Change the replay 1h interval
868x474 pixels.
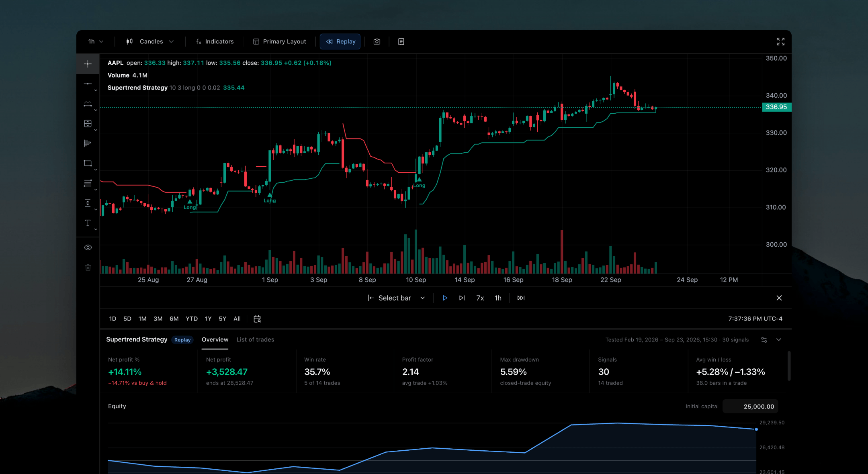(x=498, y=298)
